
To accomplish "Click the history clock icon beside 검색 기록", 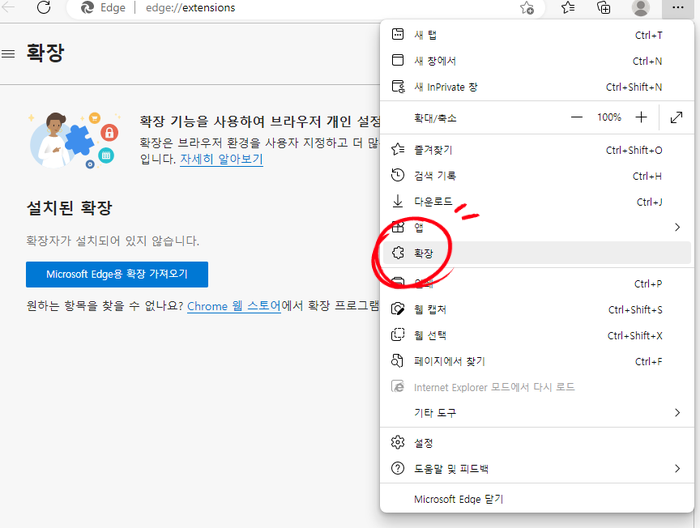I will point(397,175).
